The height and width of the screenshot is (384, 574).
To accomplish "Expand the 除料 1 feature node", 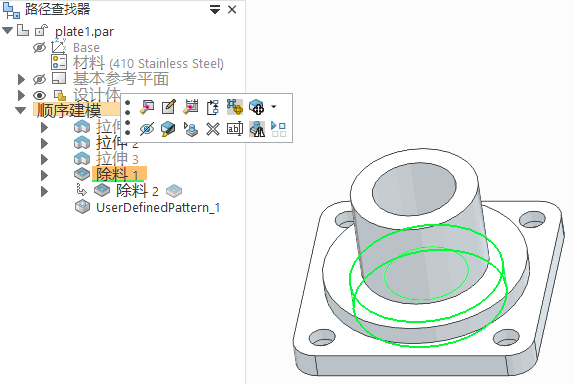I will point(44,175).
